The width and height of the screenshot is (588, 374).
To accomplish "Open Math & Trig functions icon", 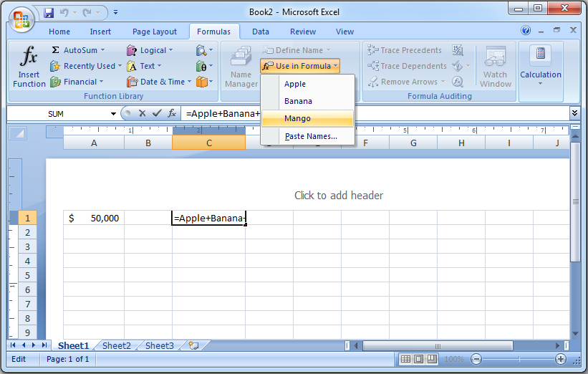I will [204, 66].
